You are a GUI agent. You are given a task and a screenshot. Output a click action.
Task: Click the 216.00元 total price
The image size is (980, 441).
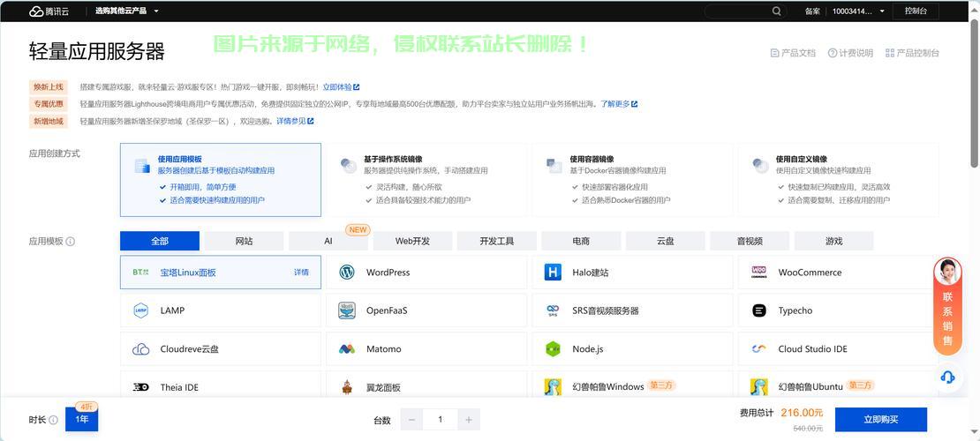[802, 413]
